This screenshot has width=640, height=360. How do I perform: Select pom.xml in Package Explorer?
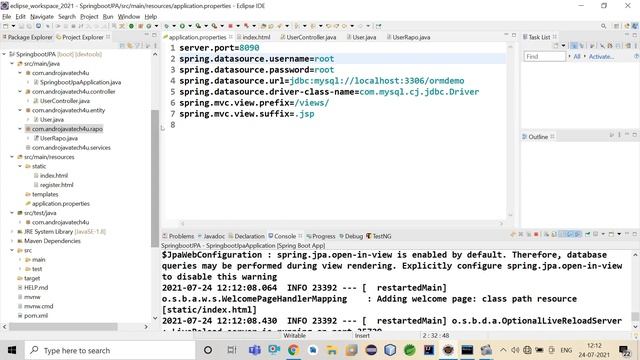click(36, 316)
